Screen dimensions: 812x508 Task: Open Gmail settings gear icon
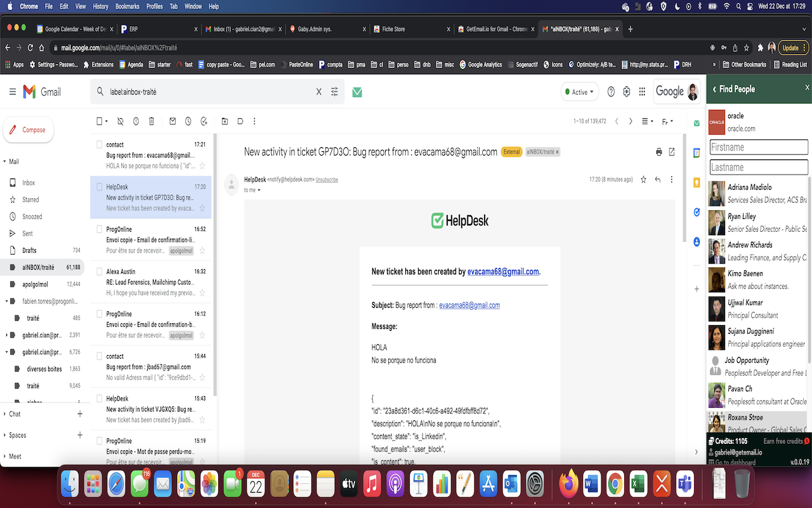coord(627,92)
